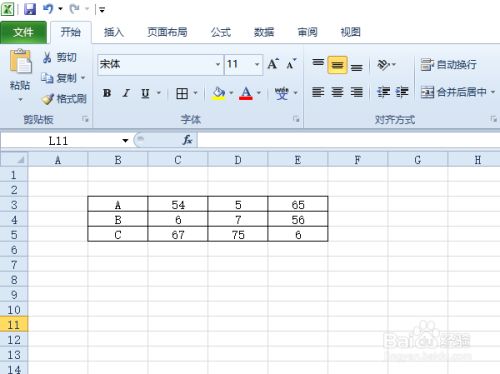Expand the font color dropdown arrow
Screen dimensions: 500x374
(x=259, y=93)
